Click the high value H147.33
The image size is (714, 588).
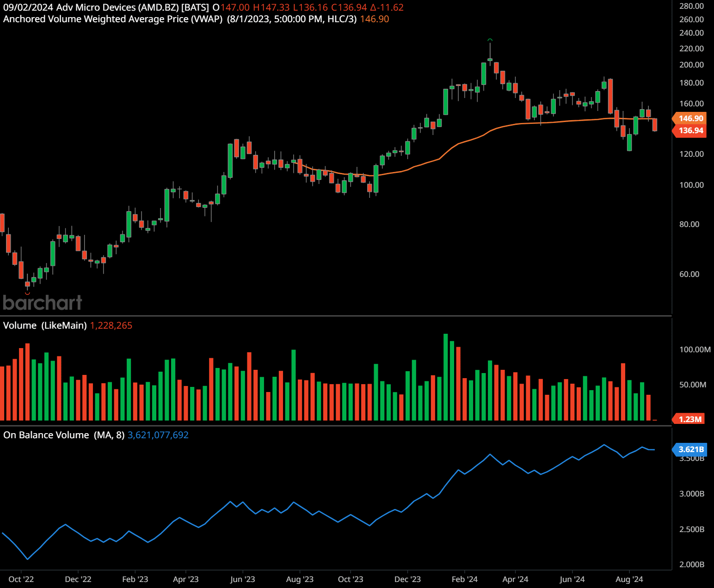point(271,7)
